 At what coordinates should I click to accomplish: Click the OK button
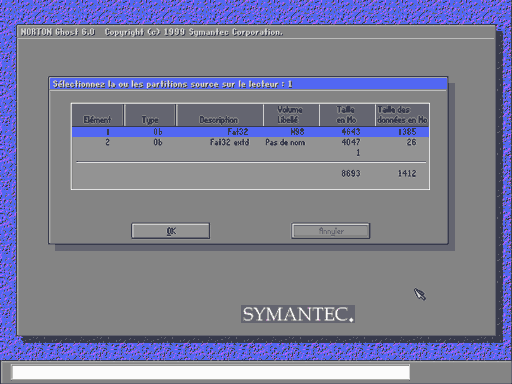click(171, 231)
